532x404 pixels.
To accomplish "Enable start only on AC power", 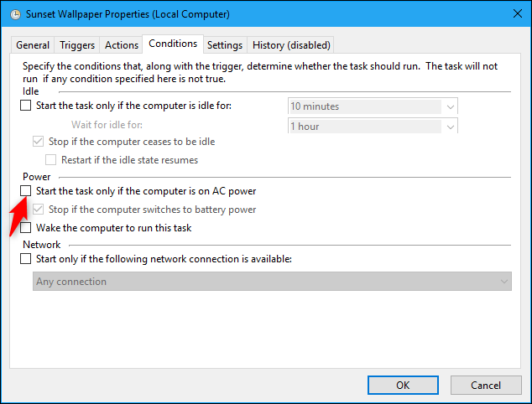I will point(26,191).
